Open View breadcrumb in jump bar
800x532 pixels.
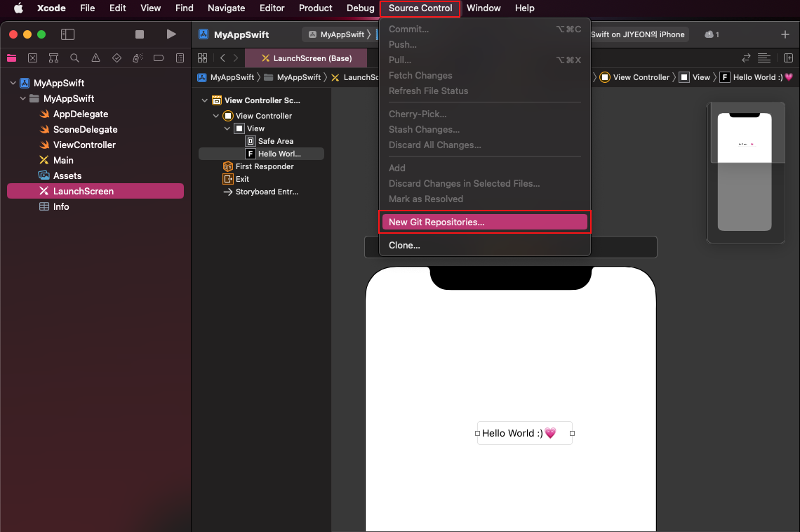click(x=695, y=77)
